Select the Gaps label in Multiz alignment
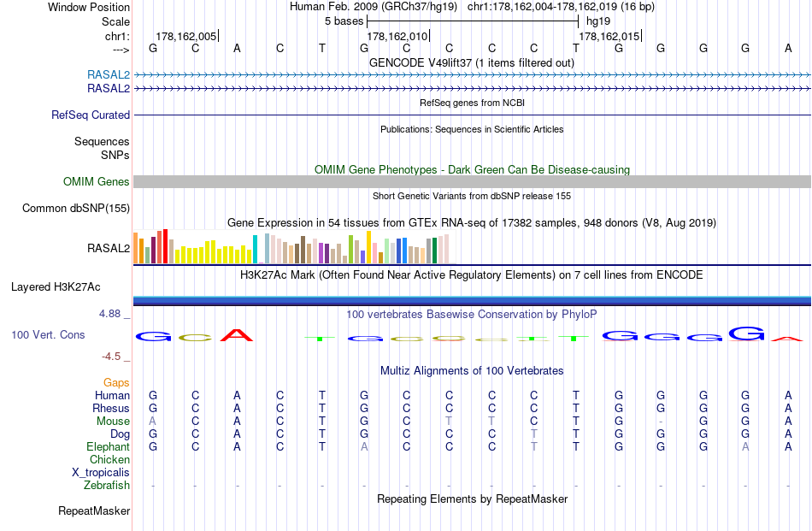 (116, 382)
